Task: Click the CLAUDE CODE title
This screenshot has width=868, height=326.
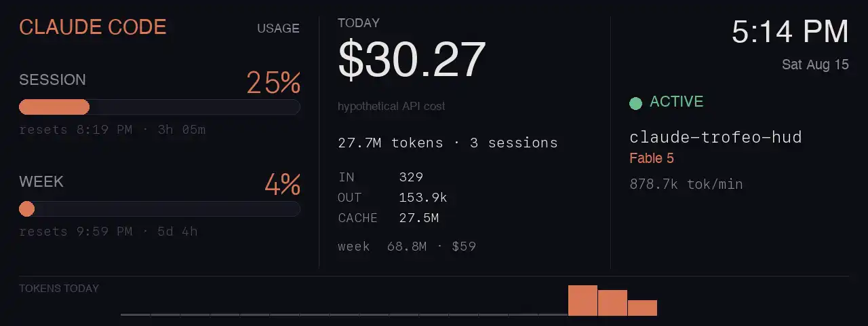Action: (x=93, y=27)
